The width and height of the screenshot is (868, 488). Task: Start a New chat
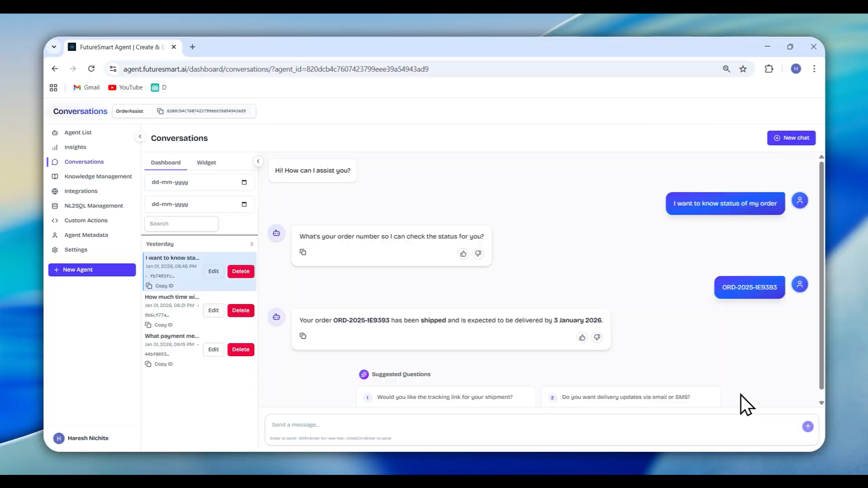tap(791, 138)
